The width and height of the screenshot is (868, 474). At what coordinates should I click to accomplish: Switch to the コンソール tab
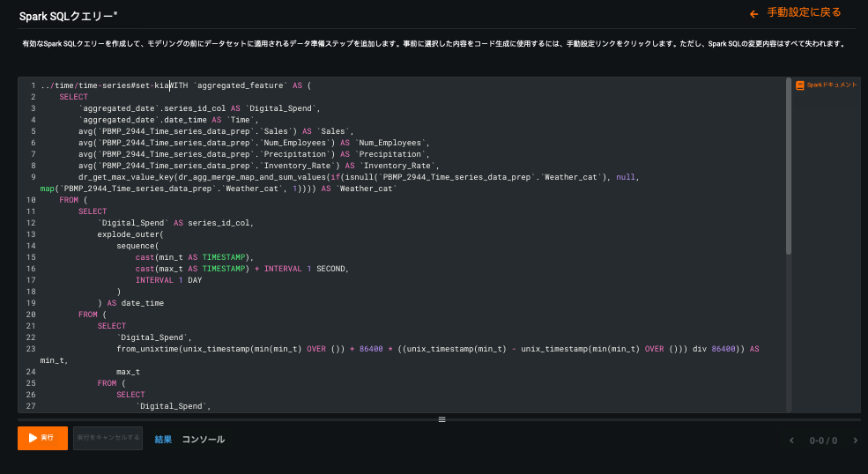coord(203,439)
